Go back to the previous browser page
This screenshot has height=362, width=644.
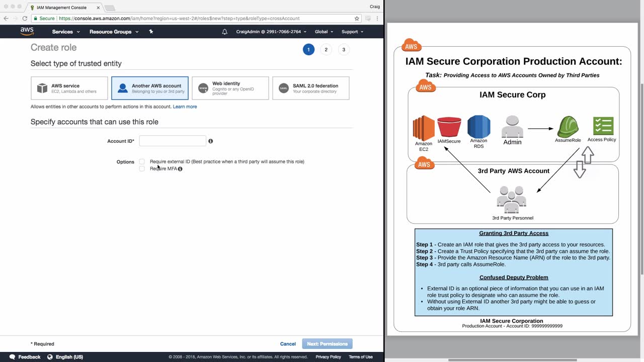tap(6, 18)
